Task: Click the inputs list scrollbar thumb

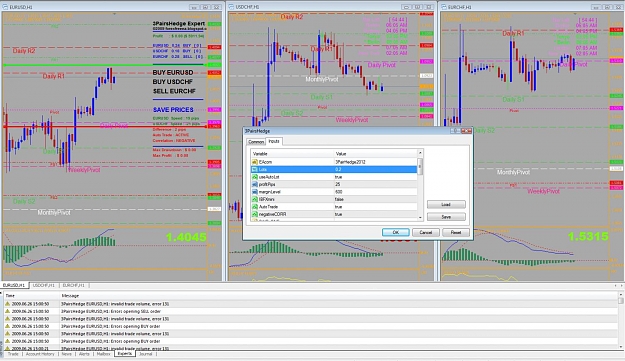Action: 420,166
